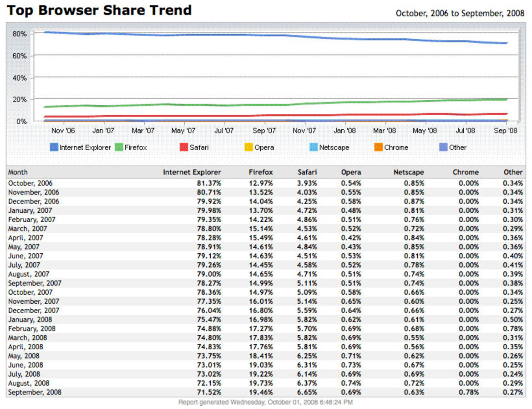Click the 81.37% Internet Explorer value
This screenshot has height=409, width=532.
click(x=209, y=183)
